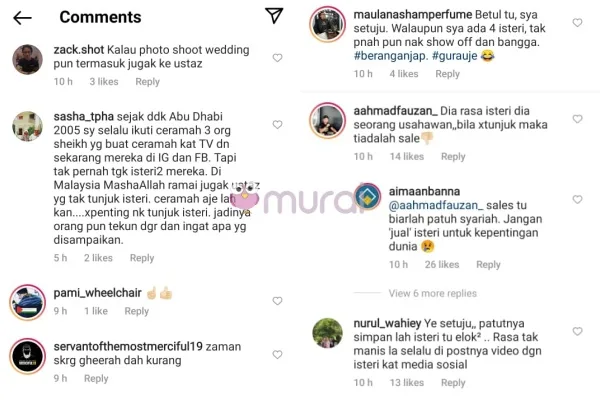Viewport: 600px width, 400px height.
Task: Tap heart on servantofthemostmerciful19's comment
Action: pos(277,354)
